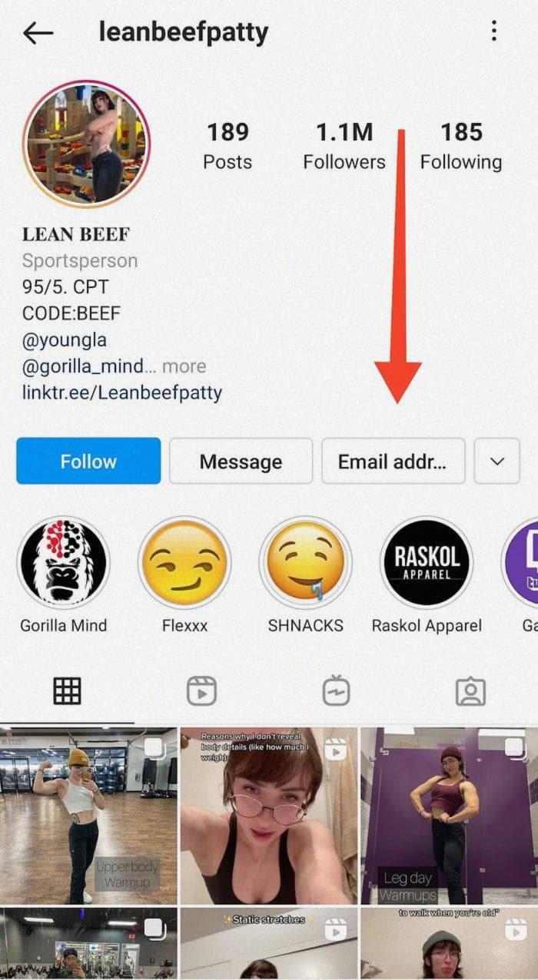
Task: Open the Flexxx highlight
Action: click(184, 563)
